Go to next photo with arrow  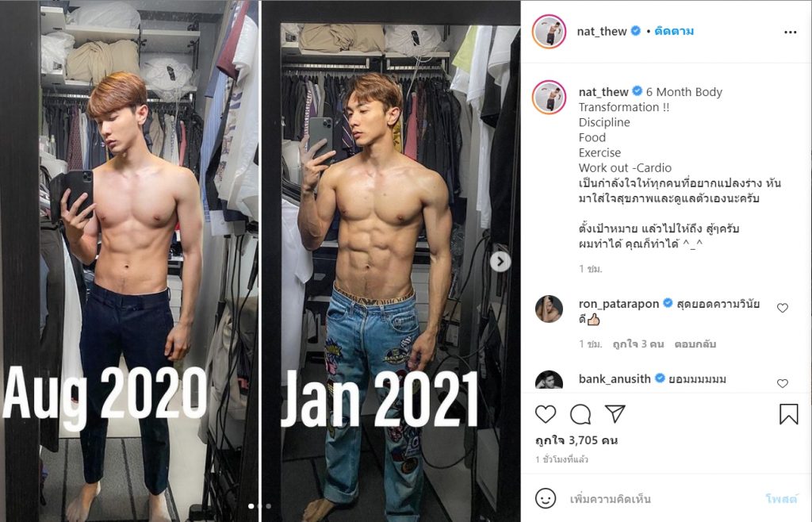click(500, 262)
